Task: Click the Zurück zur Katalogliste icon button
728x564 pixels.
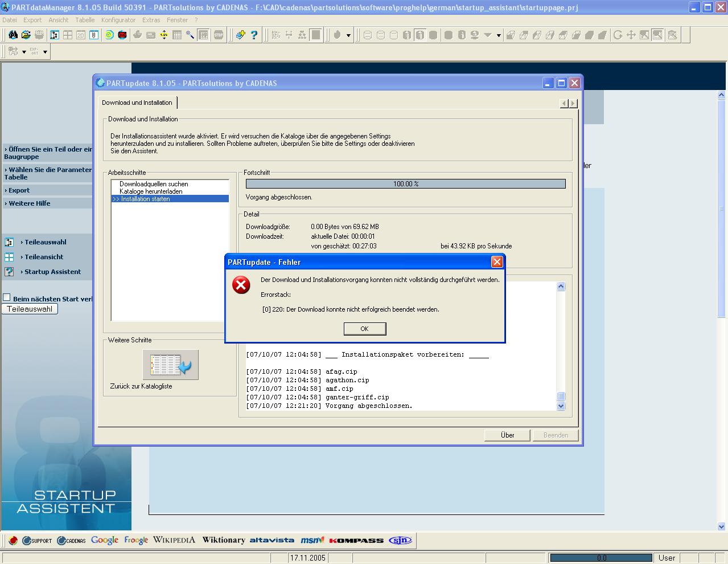Action: pyautogui.click(x=170, y=365)
